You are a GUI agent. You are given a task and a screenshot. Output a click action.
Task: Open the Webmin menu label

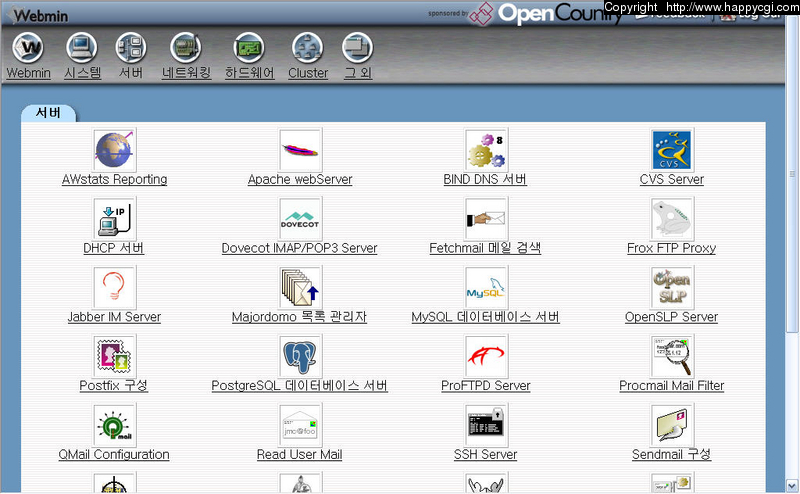(29, 73)
